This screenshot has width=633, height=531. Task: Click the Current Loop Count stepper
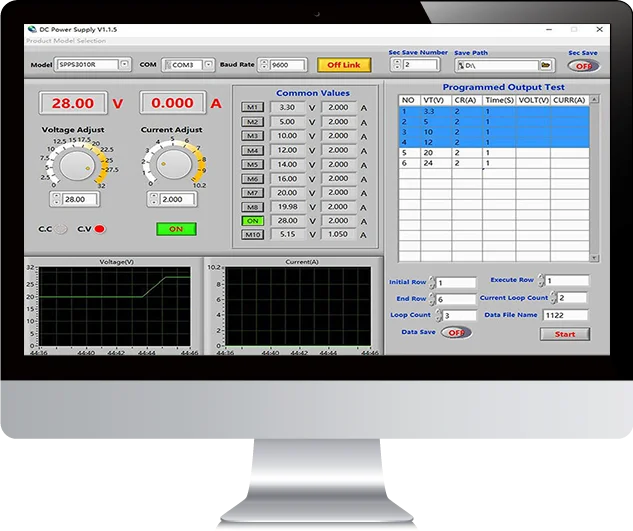coord(553,298)
